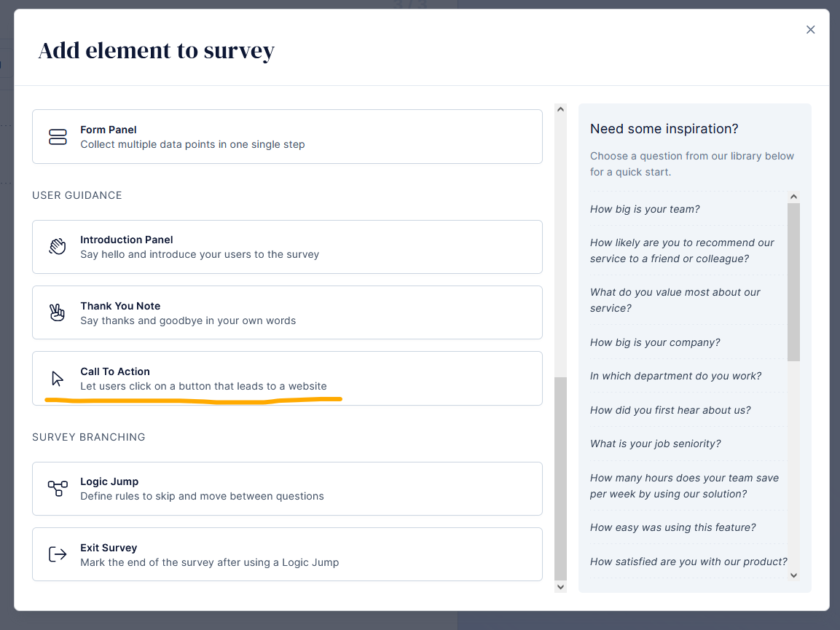Click the Exit Survey arrow icon

pos(58,554)
